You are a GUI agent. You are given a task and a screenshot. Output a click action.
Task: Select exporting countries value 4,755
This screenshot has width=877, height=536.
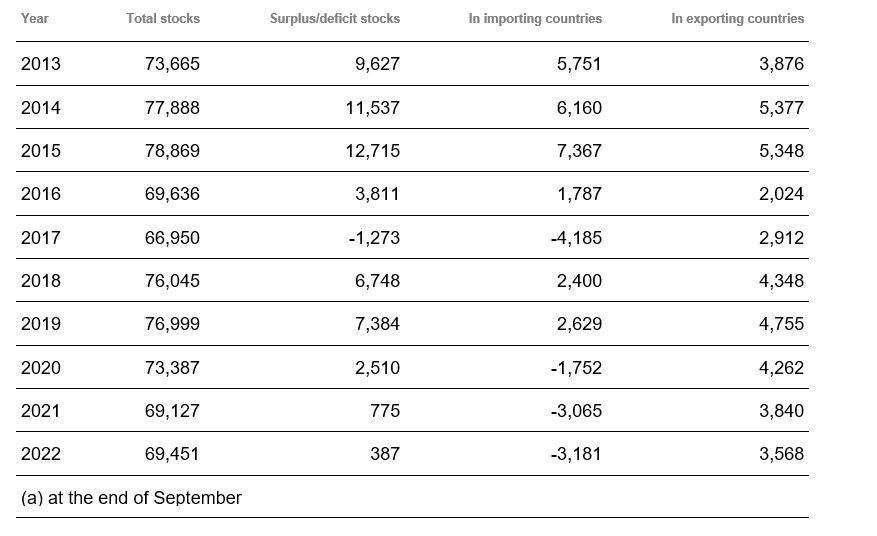[781, 324]
